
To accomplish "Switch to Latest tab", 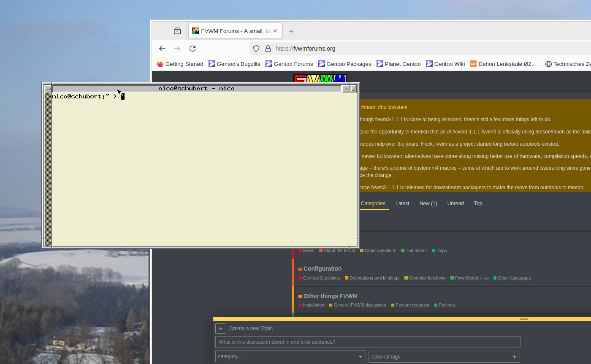I will [402, 204].
